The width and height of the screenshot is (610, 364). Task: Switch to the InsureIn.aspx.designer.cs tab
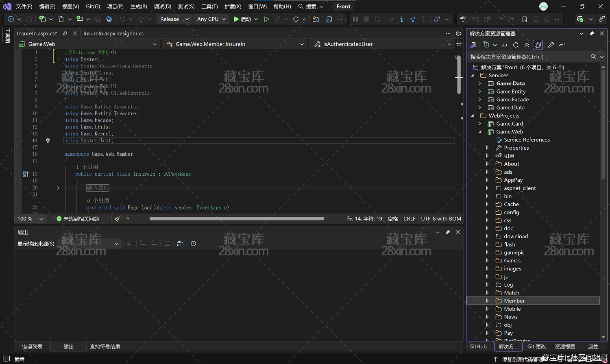click(x=113, y=33)
